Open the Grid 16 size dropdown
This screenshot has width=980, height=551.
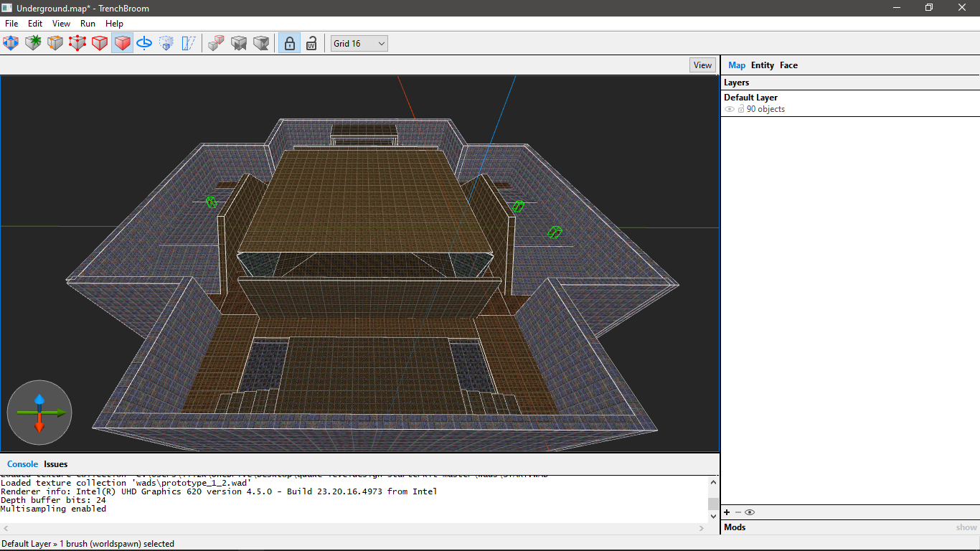pyautogui.click(x=359, y=43)
